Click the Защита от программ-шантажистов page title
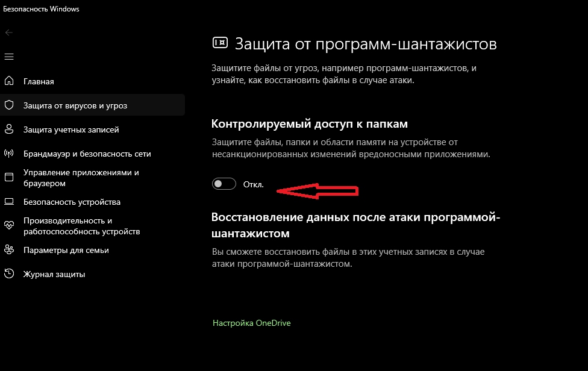Viewport: 588px width, 371px height. [365, 44]
